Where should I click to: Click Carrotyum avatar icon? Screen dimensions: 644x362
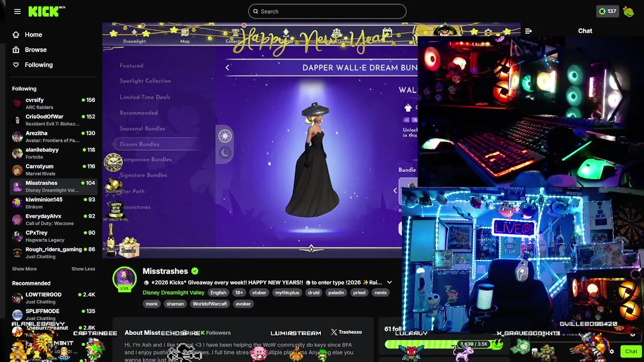(18, 170)
